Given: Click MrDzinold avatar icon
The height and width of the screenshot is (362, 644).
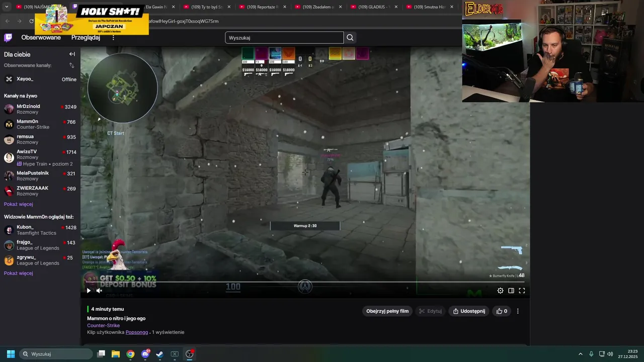Looking at the screenshot, I should [x=9, y=109].
